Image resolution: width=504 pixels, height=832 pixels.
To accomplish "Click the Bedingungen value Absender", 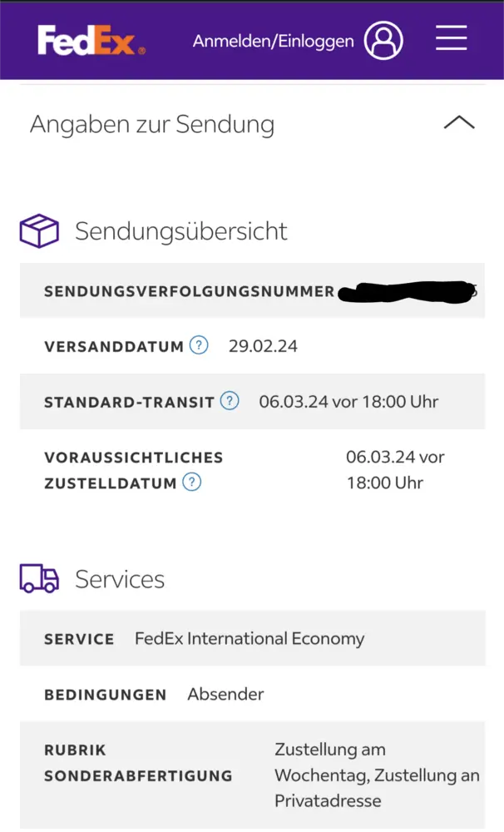I will 225,694.
